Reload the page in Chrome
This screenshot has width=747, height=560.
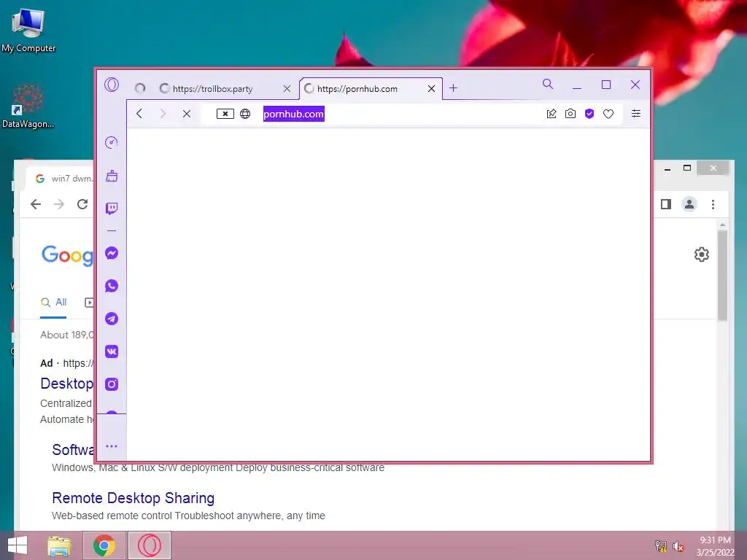point(82,204)
